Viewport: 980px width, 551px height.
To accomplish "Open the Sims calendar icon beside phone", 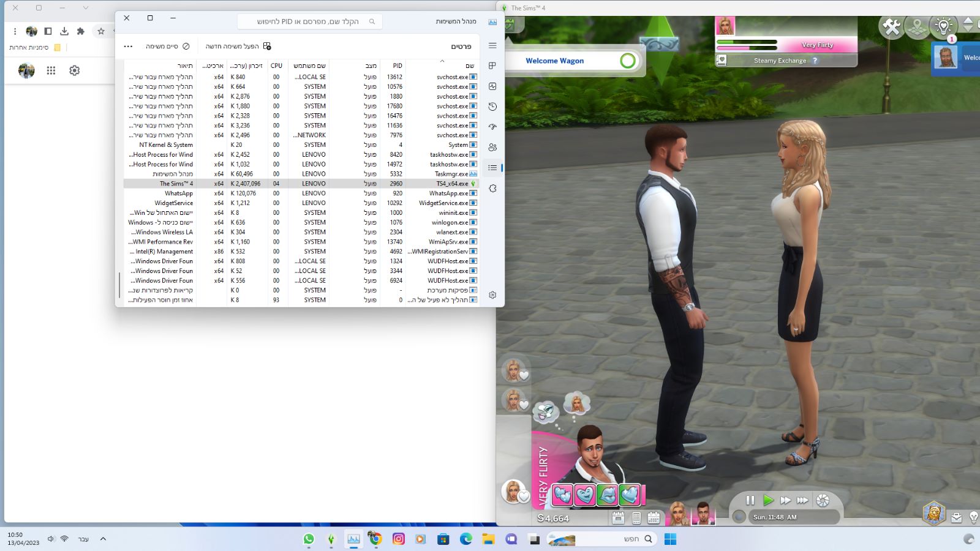I will click(x=654, y=518).
